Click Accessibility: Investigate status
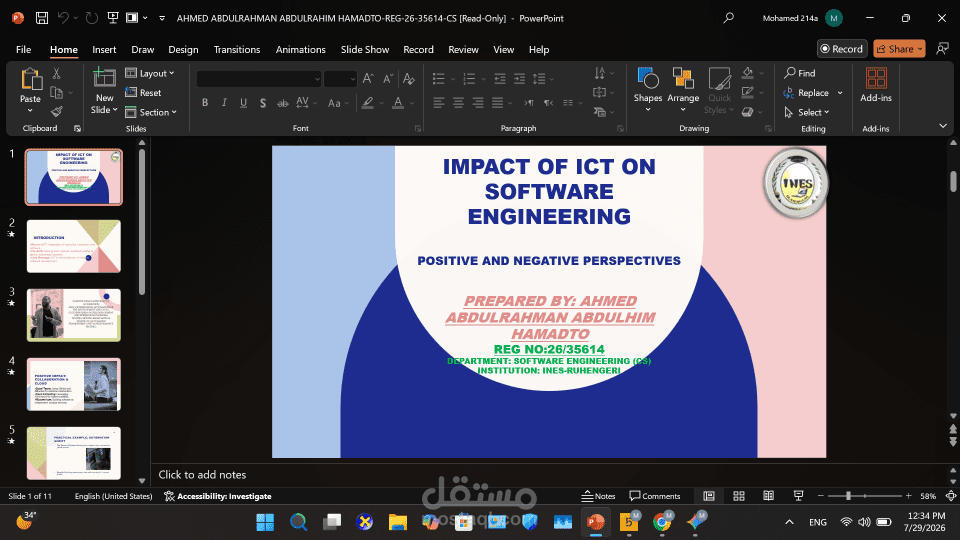The height and width of the screenshot is (540, 960). point(218,496)
